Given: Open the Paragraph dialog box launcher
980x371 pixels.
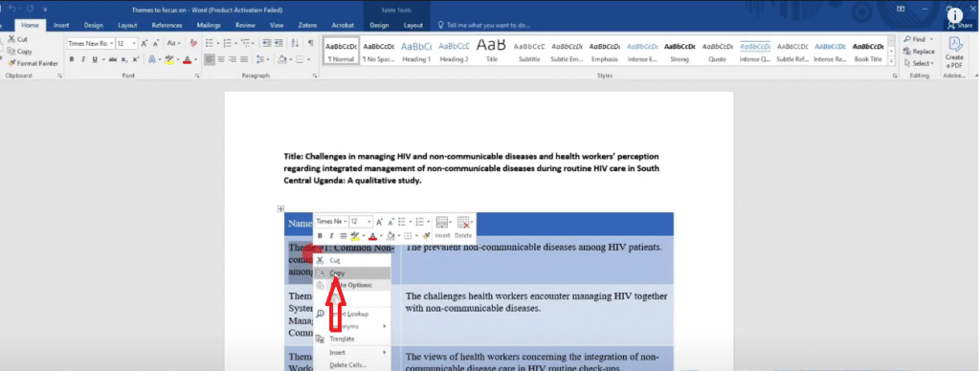Looking at the screenshot, I should point(315,76).
